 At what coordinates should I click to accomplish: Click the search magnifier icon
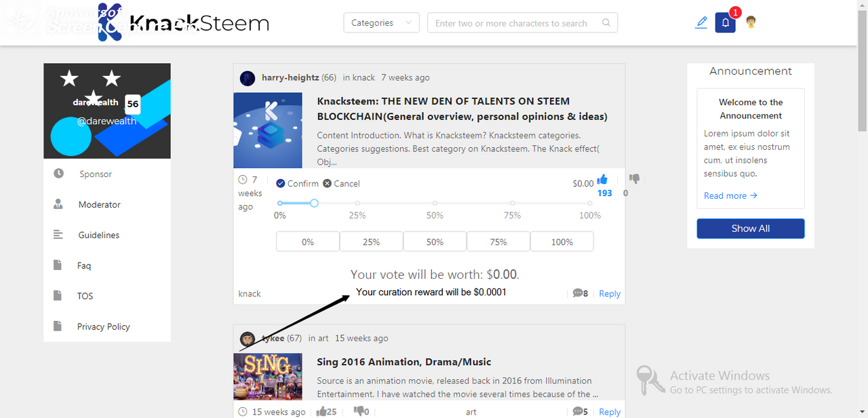coord(606,22)
